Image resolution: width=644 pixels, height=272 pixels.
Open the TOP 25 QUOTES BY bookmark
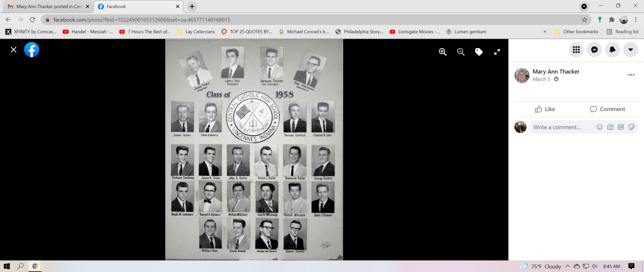(247, 32)
